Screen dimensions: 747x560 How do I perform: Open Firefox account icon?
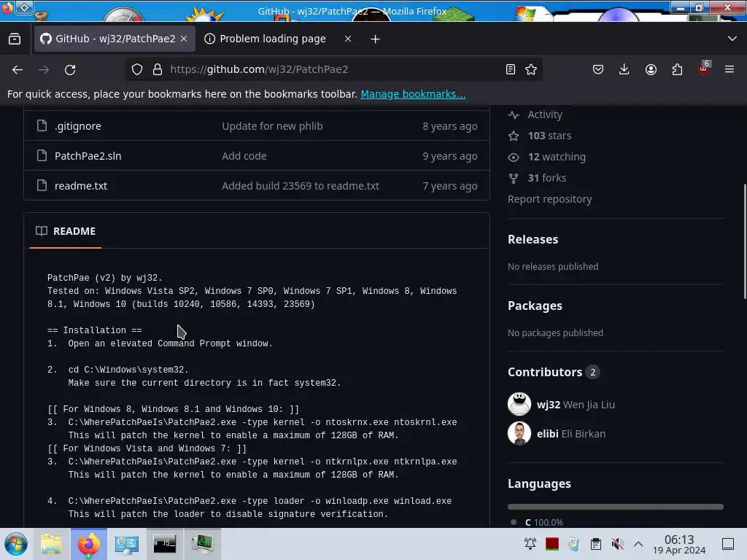coord(651,69)
